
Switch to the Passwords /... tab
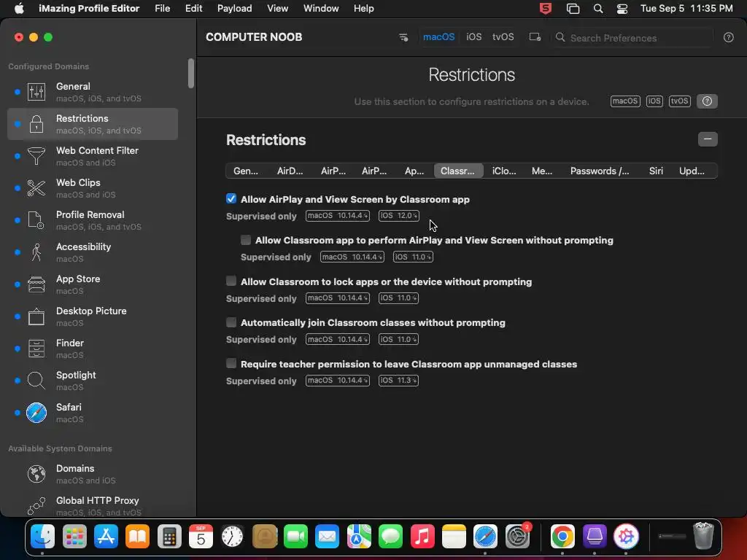[x=600, y=171]
